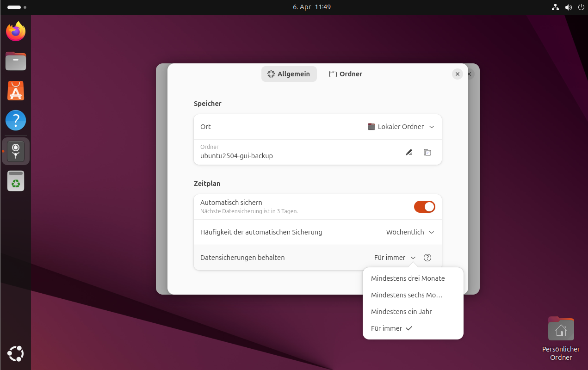
Task: Open the Files manager in dock
Action: click(16, 61)
